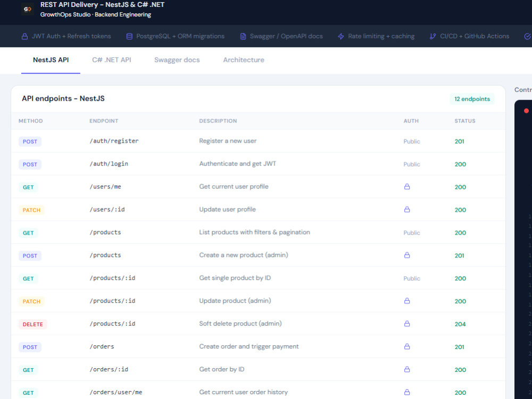The image size is (532, 399).
Task: Click 'Get current user order history' description
Action: coord(243,392)
